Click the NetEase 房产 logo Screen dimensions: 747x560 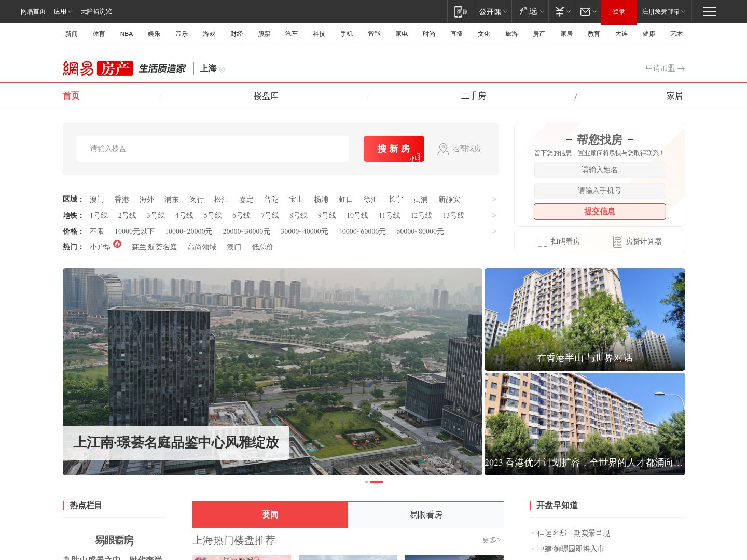[x=98, y=68]
